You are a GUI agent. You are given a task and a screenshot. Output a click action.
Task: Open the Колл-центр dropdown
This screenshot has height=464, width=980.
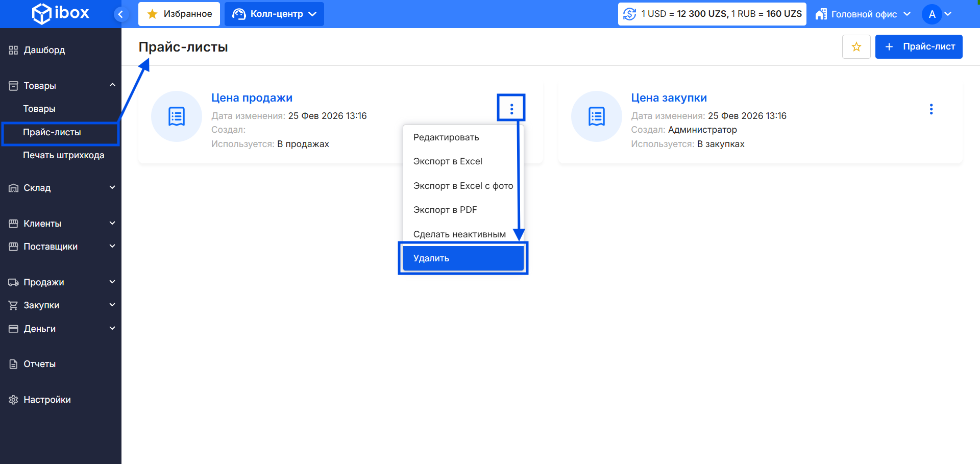click(274, 14)
